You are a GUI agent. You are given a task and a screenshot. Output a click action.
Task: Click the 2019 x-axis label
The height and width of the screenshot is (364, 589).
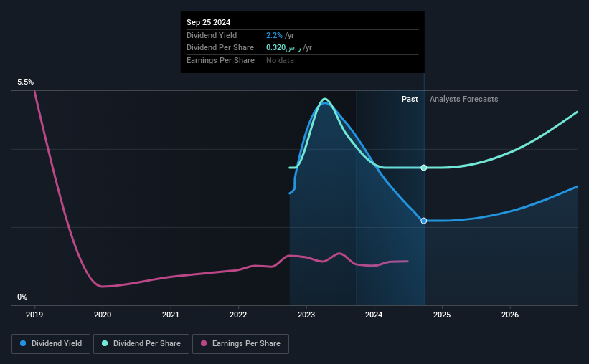[x=34, y=315]
